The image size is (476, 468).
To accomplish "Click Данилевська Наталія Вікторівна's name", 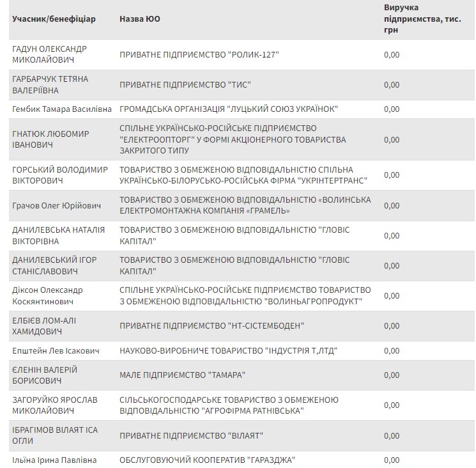I will pos(59,236).
